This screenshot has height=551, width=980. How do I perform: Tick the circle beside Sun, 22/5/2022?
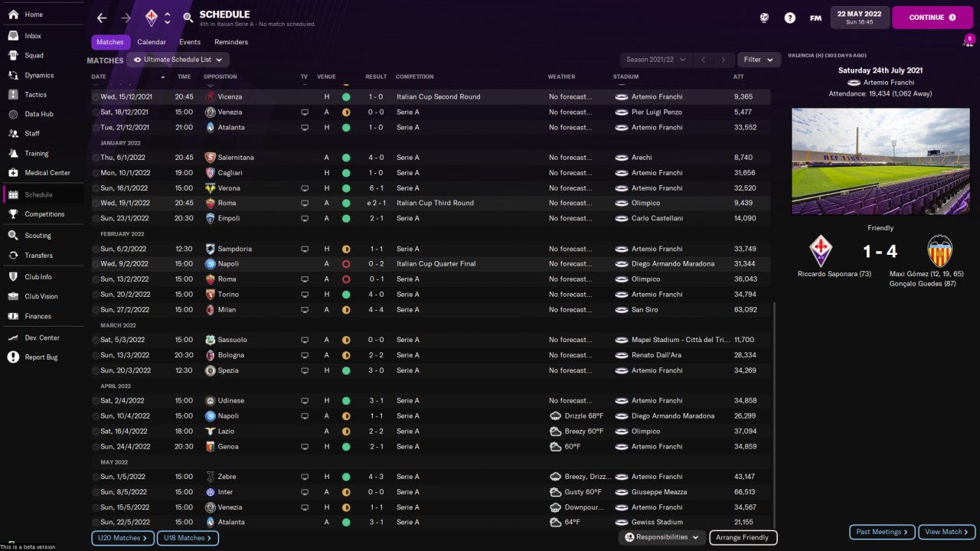[x=96, y=522]
